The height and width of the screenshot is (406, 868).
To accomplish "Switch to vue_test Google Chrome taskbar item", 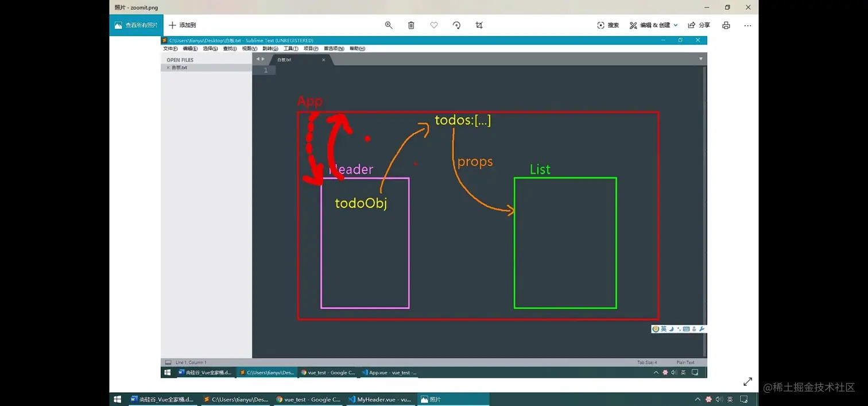I will pos(309,399).
